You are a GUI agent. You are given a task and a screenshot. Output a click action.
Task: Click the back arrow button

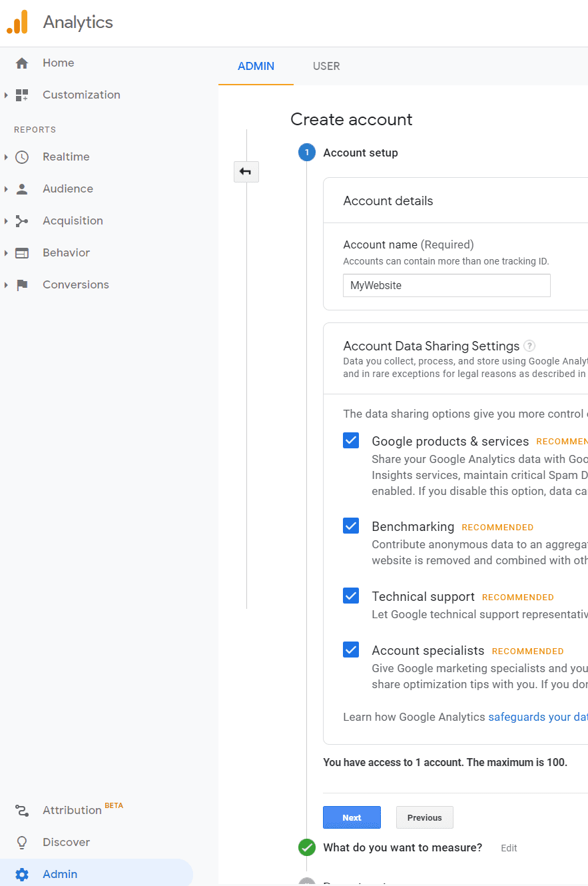246,172
